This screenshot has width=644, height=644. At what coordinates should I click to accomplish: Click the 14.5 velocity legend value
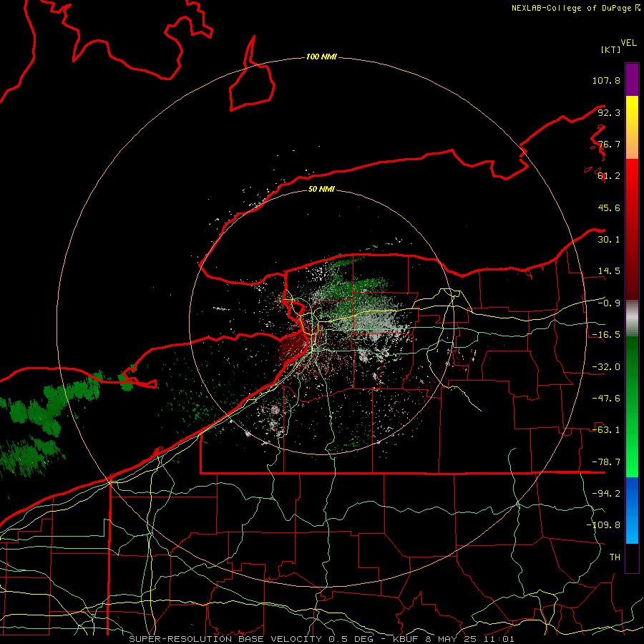[x=609, y=271]
